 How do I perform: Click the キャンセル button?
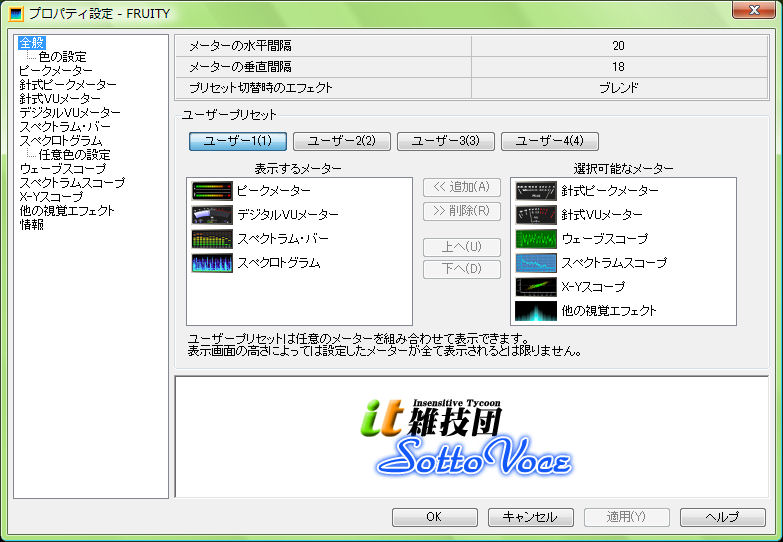(x=530, y=517)
